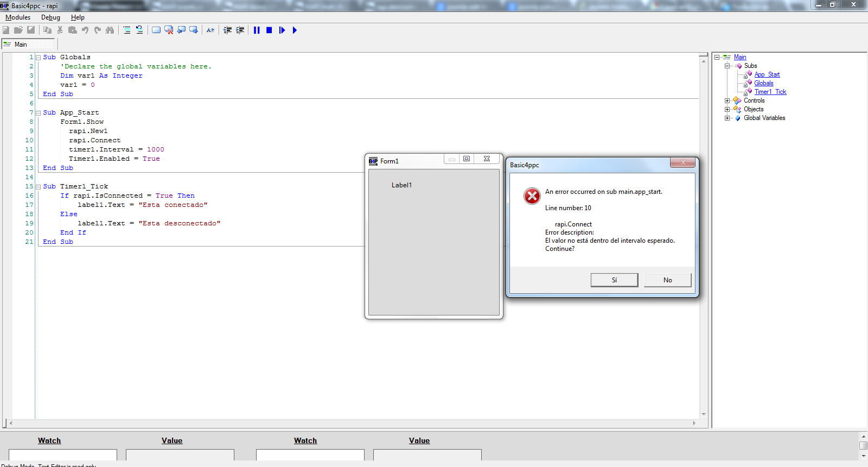
Task: Expand the Global Variables tree node
Action: (x=727, y=118)
